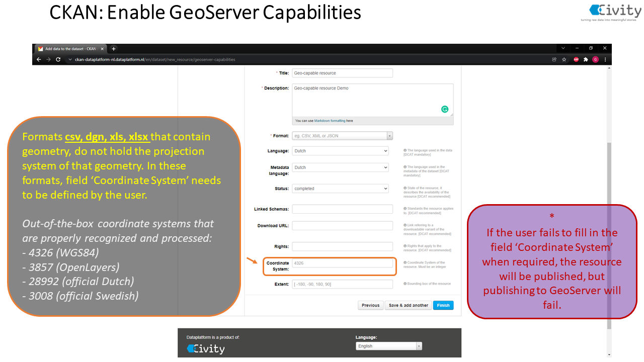Click the Download URL input field

pos(342,226)
